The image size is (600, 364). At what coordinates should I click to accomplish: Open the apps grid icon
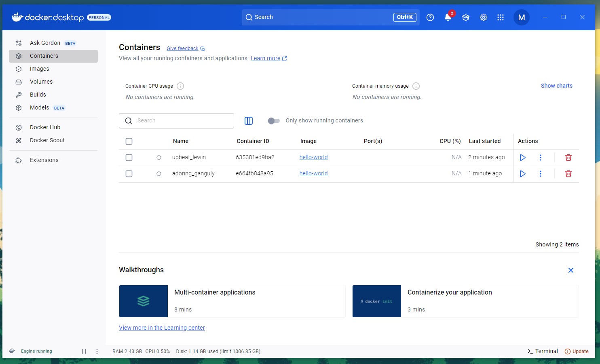pyautogui.click(x=501, y=17)
